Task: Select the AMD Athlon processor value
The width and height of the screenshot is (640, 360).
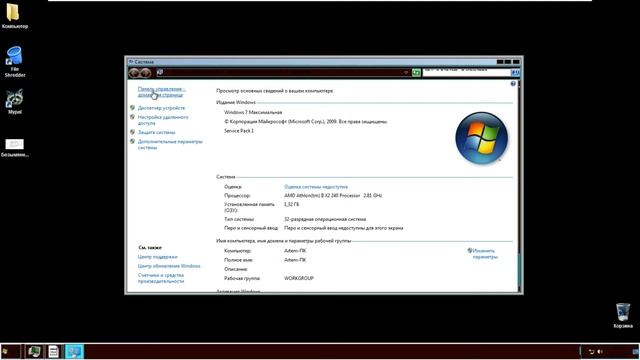Action: (x=333, y=196)
